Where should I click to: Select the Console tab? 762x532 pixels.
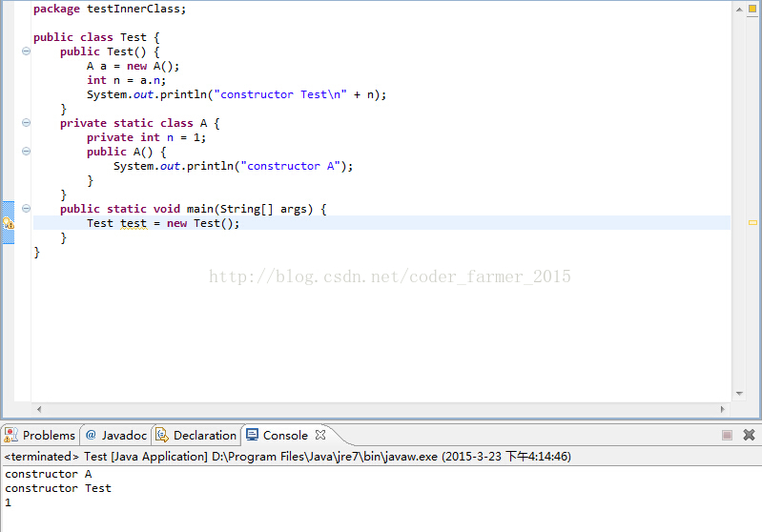(x=285, y=435)
